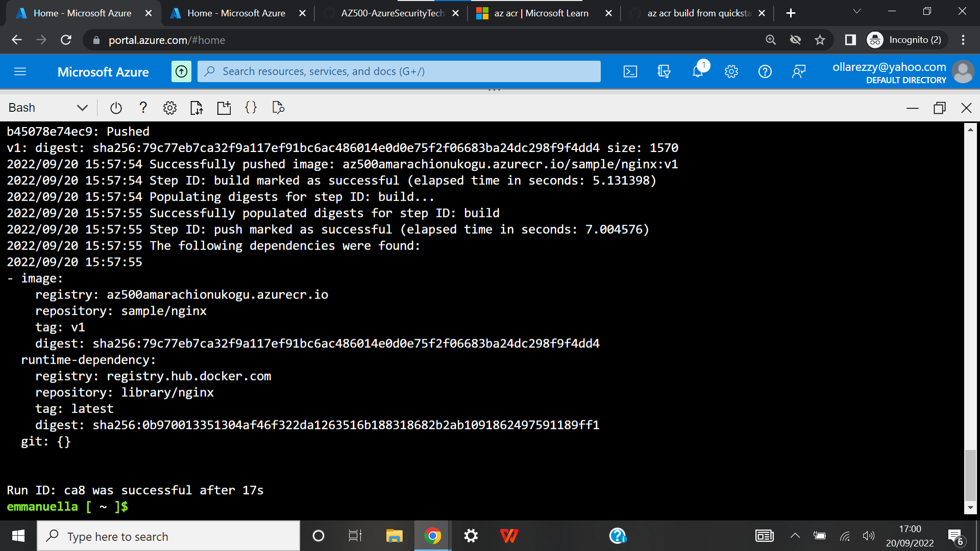Open the feedback icon in the top bar
The height and width of the screenshot is (551, 980).
(799, 71)
